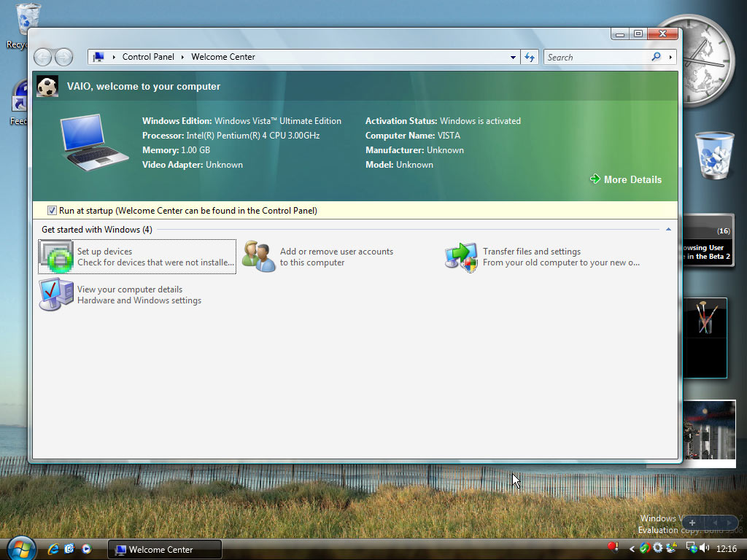Click the search magnifier icon

[656, 57]
